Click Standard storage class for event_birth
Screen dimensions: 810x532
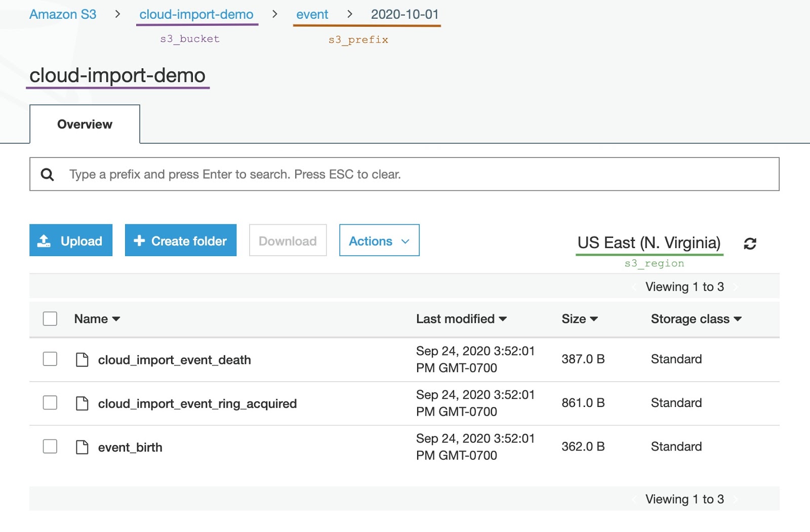pyautogui.click(x=676, y=446)
